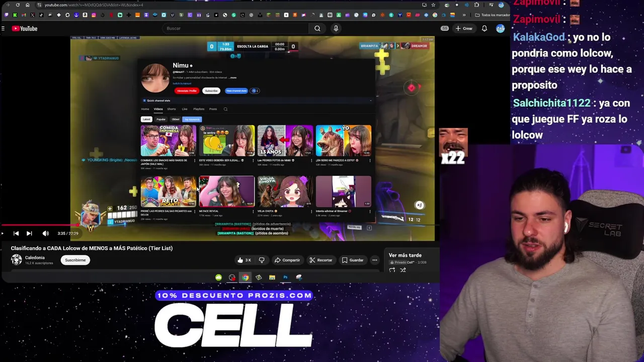Select the Live tab in the video
The image size is (644, 362).
185,109
